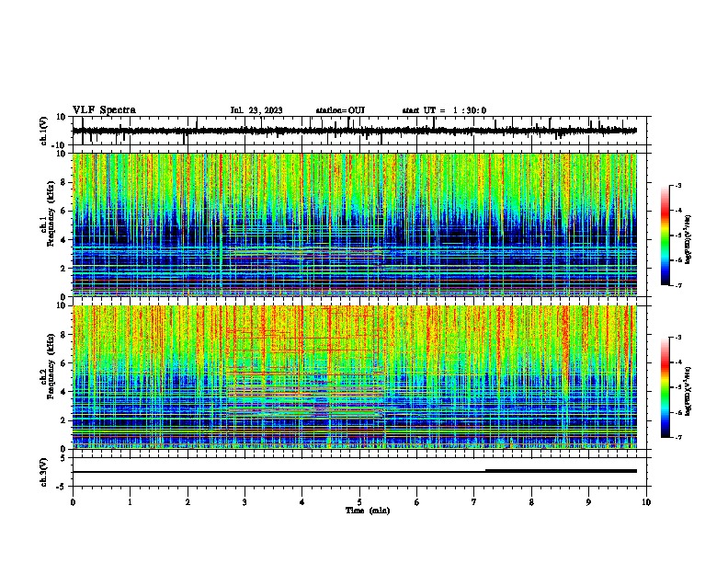Click the "VLF Spectra" plot title

[104, 110]
